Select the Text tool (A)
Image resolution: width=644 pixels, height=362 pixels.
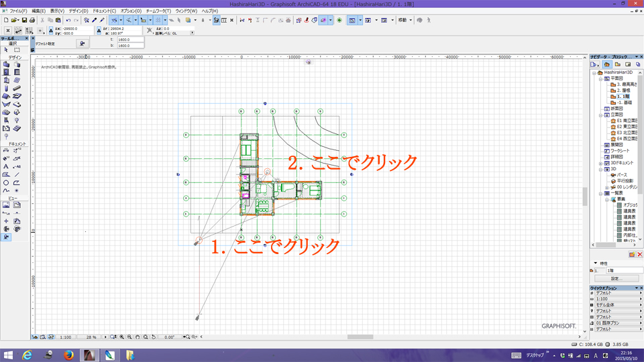coord(6,167)
